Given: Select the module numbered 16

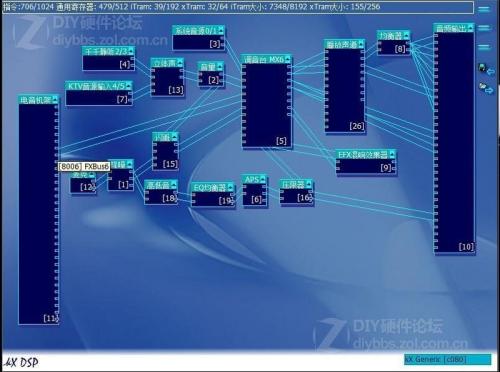Looking at the screenshot, I should [297, 193].
